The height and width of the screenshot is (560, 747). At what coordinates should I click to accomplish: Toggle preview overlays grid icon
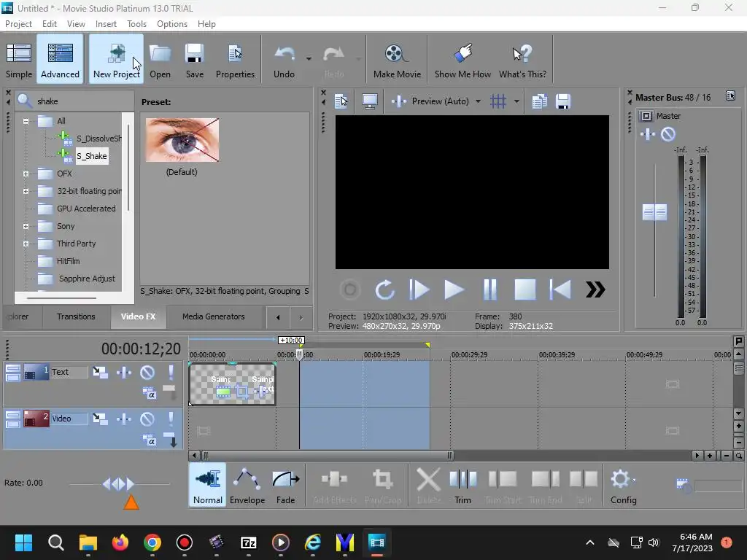coord(498,101)
